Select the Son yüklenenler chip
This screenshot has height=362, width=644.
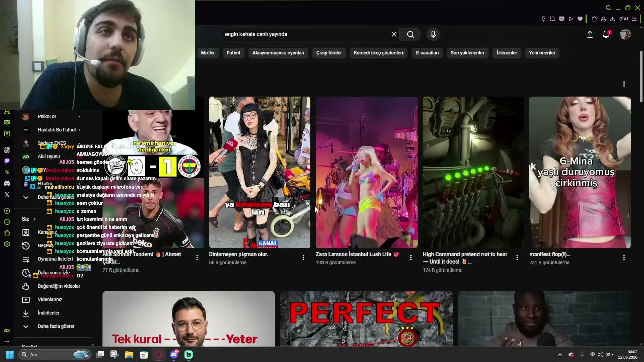(467, 53)
